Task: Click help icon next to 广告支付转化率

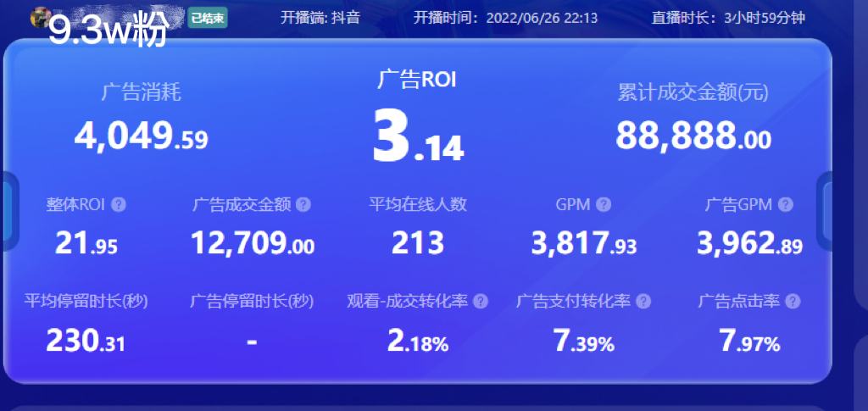Action: [x=643, y=302]
